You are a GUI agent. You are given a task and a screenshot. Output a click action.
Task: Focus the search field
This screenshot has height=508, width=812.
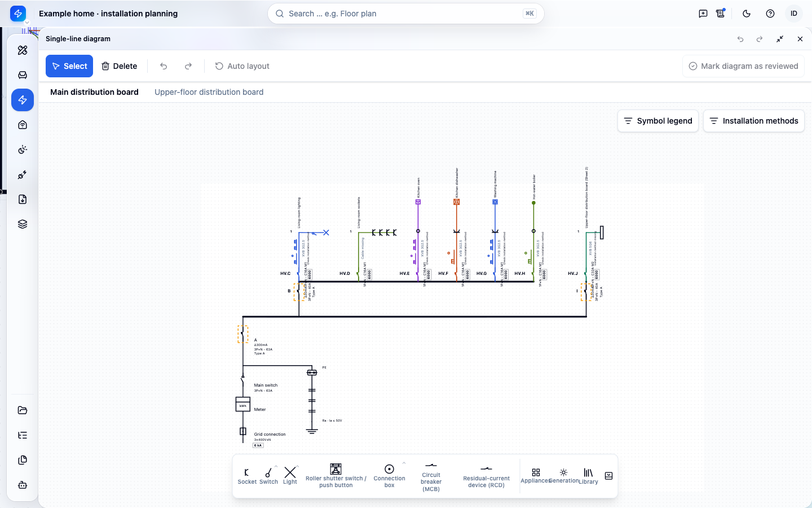coord(405,14)
